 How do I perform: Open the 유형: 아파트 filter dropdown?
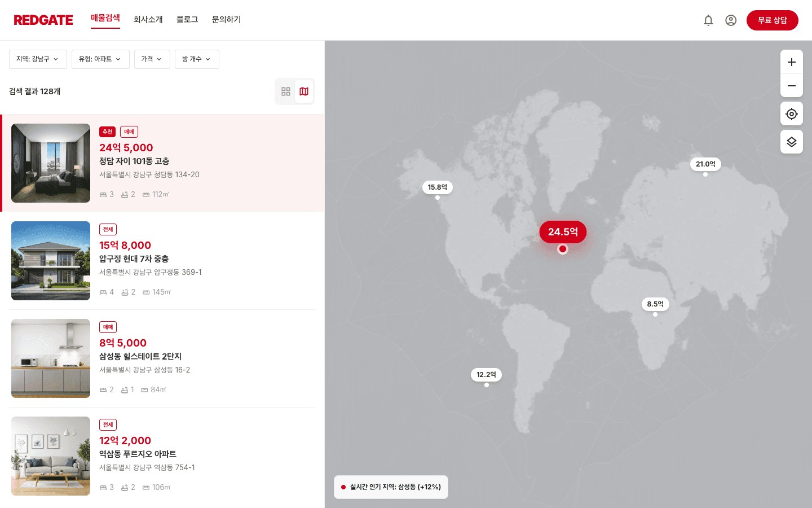click(x=100, y=59)
